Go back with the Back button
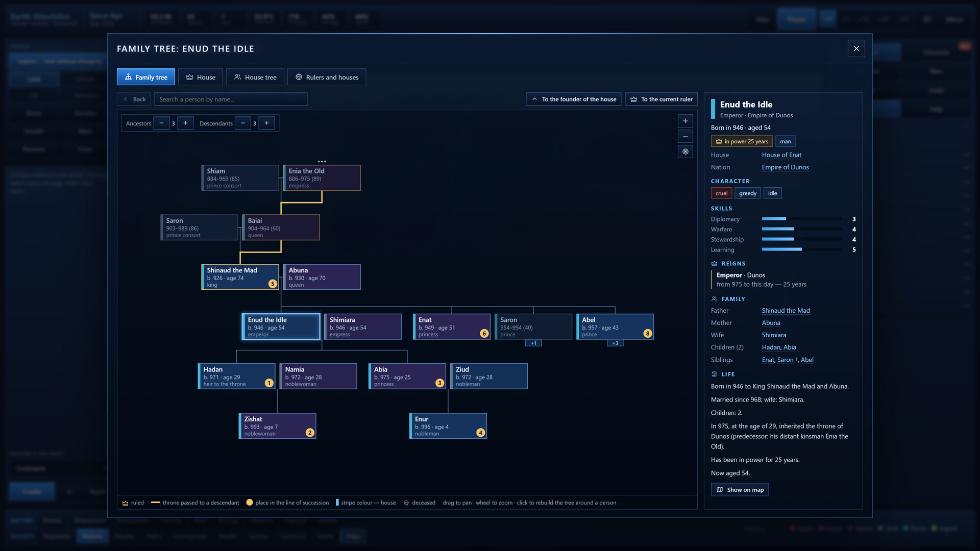The image size is (980, 551). [134, 99]
